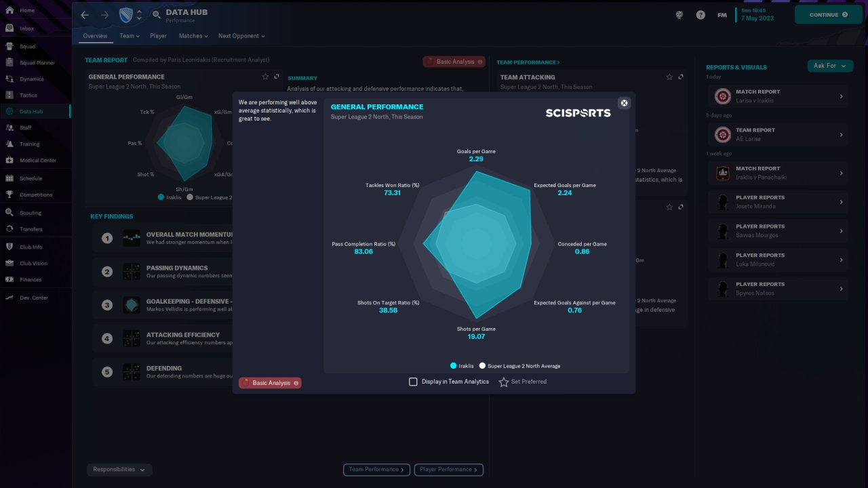Open the Passing Dynamics key finding
This screenshot has height=488, width=868.
(163, 272)
